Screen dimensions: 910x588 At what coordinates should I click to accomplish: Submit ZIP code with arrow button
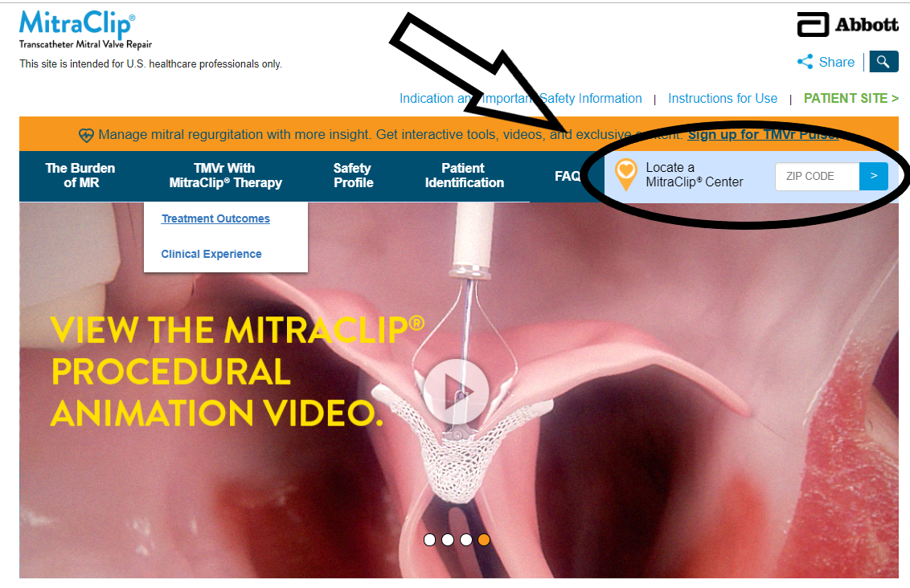point(874,176)
